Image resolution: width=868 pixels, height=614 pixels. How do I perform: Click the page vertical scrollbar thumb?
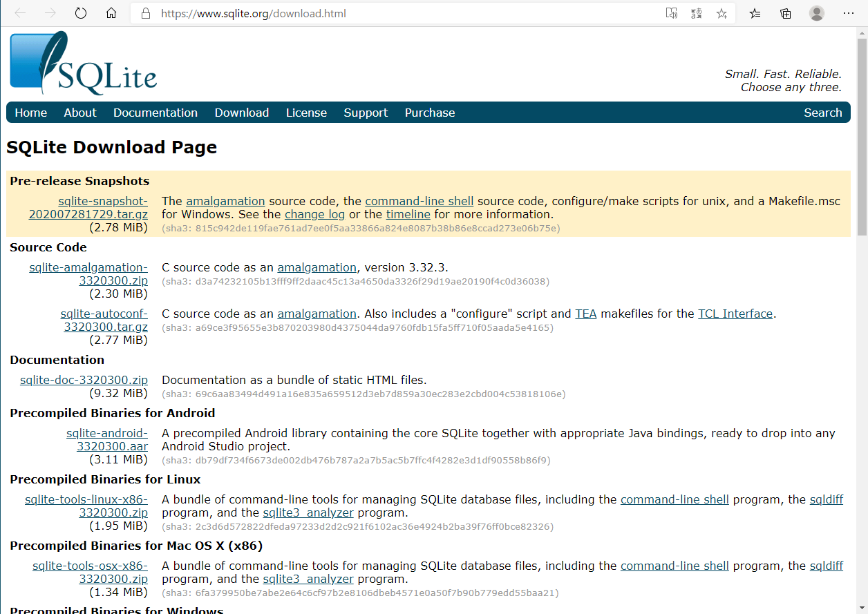[x=862, y=137]
